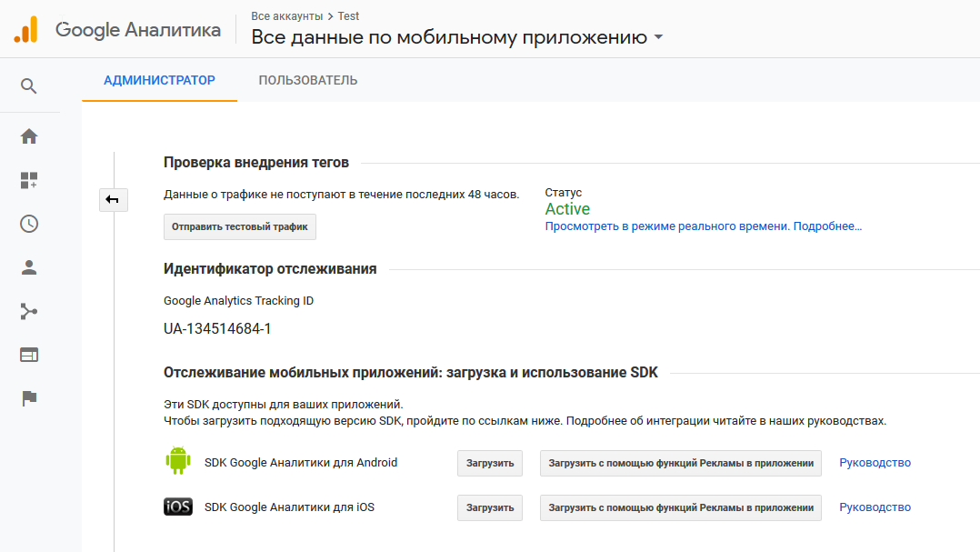This screenshot has height=552, width=980.
Task: Open Customization dashboards icon
Action: pos(29,181)
